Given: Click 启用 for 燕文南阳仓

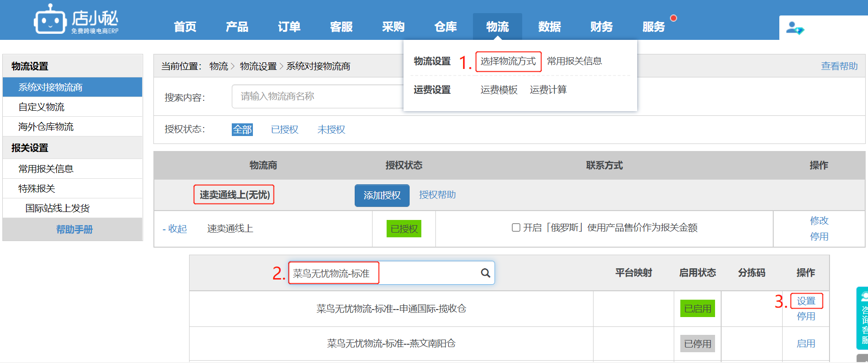Looking at the screenshot, I should 806,343.
